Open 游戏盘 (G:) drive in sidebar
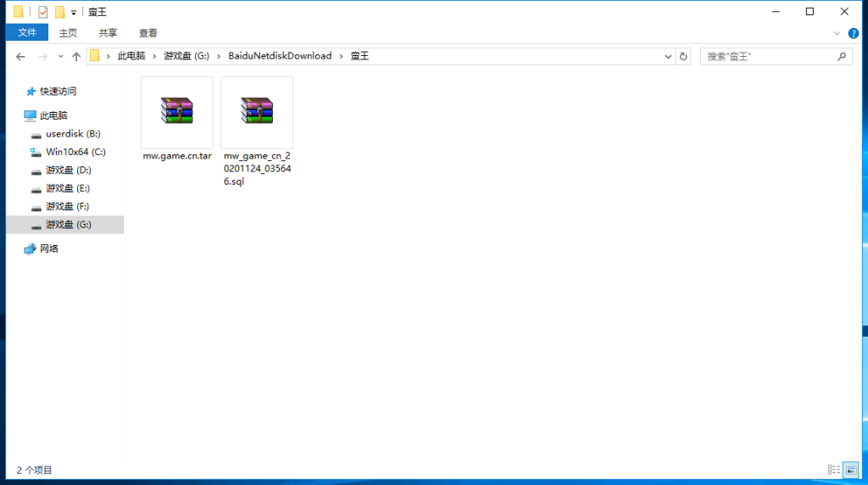This screenshot has height=485, width=868. coord(65,225)
